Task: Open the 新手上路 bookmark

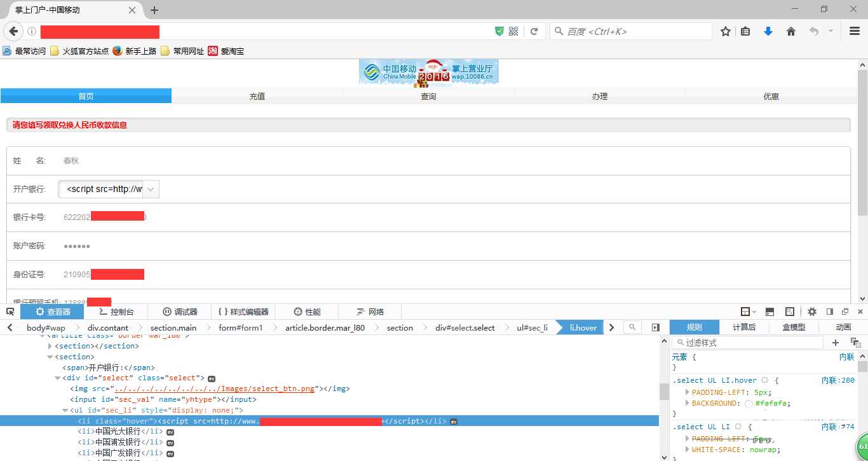Action: click(135, 51)
